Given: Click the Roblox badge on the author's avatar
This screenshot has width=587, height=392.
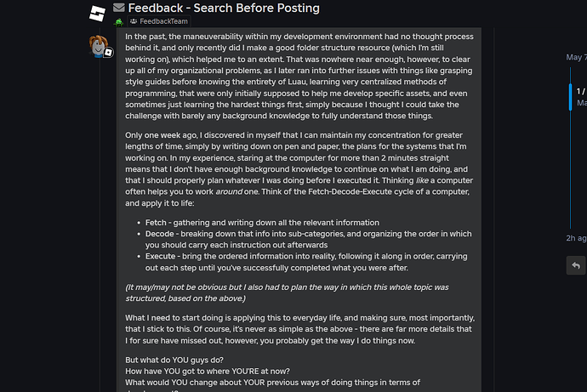Looking at the screenshot, I should 110,53.
